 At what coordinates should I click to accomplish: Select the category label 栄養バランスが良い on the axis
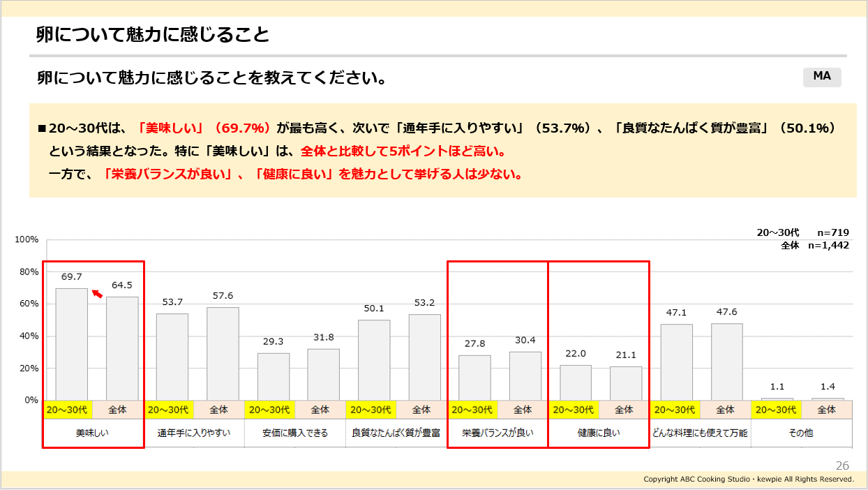click(497, 433)
